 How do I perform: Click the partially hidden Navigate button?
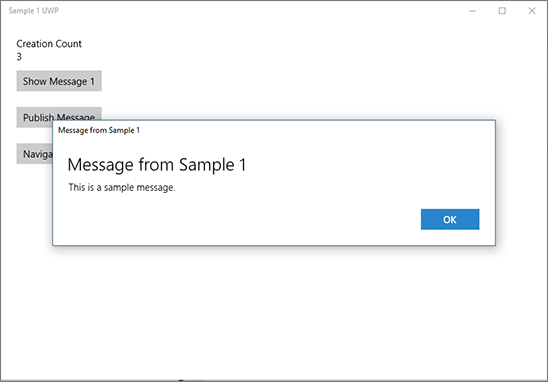(35, 154)
